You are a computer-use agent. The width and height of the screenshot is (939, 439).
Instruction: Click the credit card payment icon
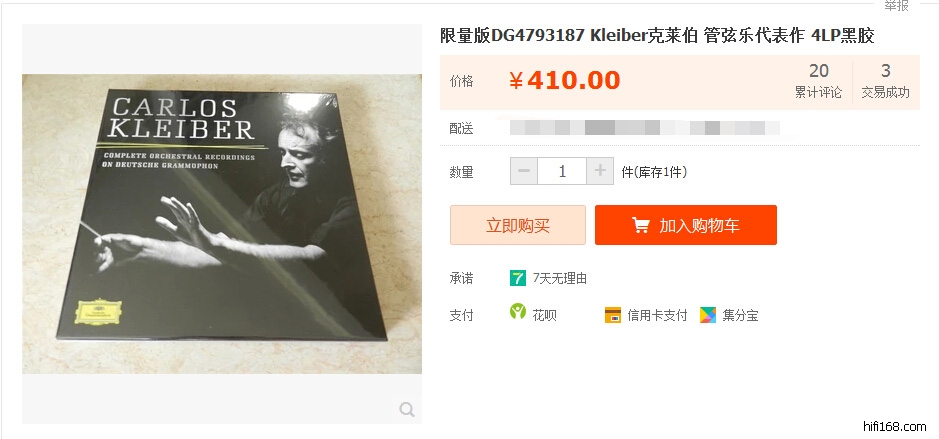click(x=613, y=315)
